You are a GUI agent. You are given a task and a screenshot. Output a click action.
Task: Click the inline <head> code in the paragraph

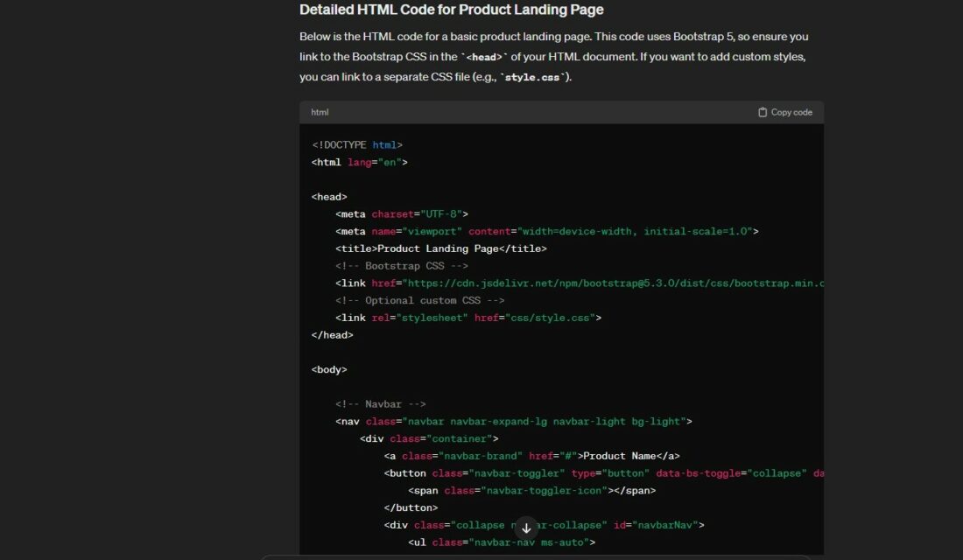[x=483, y=57]
